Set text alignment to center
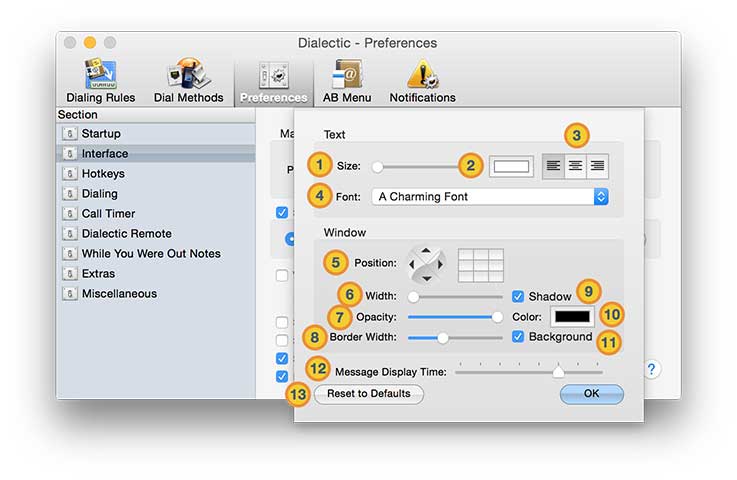737x480 pixels. point(575,166)
